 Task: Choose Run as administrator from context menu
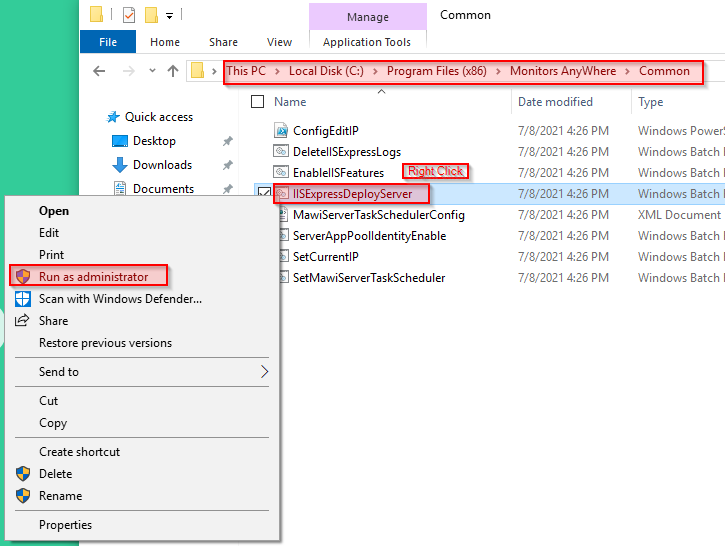pos(93,277)
